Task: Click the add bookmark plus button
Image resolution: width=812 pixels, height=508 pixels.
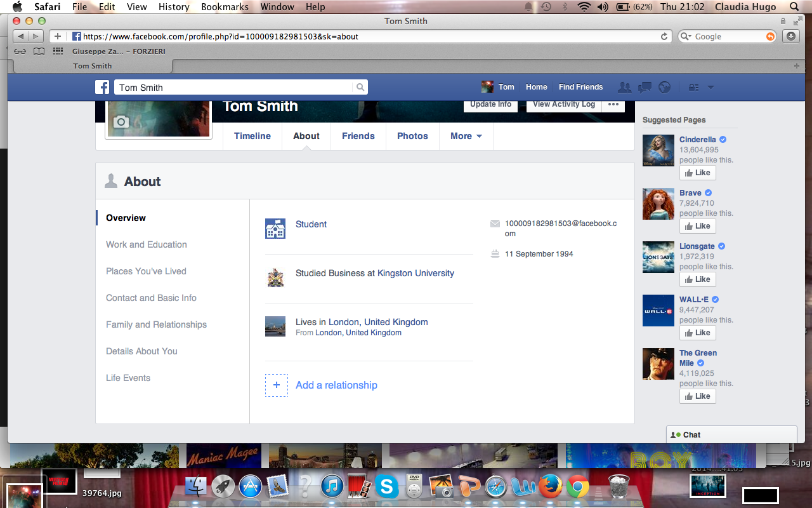Action: 57,36
